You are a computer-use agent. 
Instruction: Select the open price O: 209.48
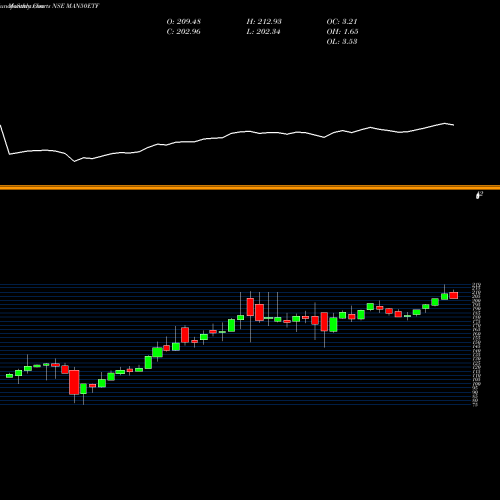click(x=184, y=22)
